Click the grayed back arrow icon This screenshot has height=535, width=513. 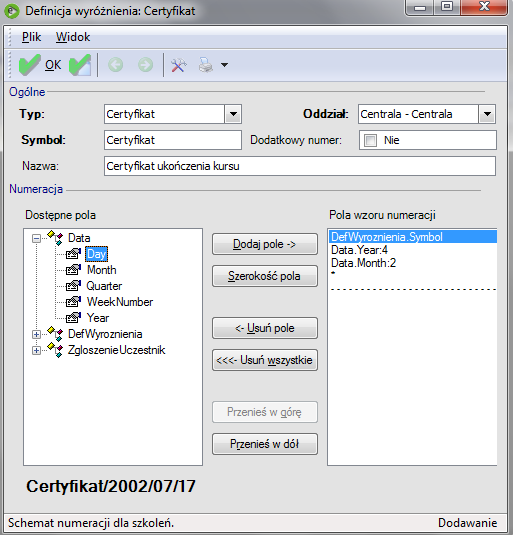116,65
